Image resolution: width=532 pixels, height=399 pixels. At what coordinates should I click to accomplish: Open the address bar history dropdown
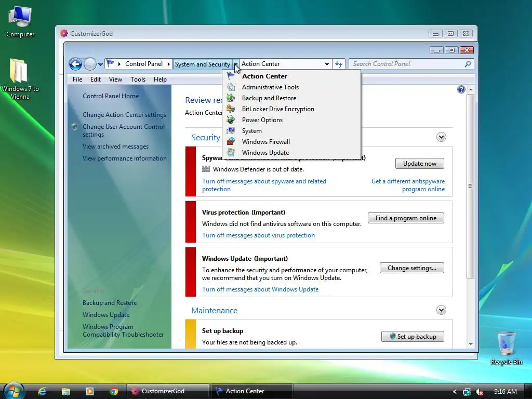327,64
